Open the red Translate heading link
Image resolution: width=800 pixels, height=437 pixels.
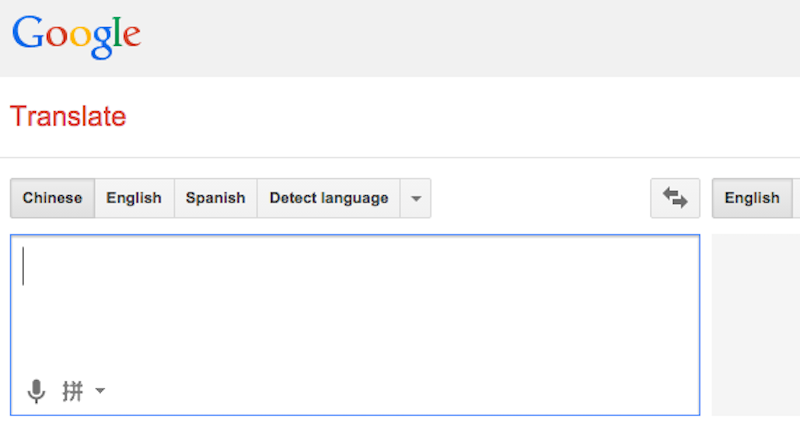coord(68,117)
